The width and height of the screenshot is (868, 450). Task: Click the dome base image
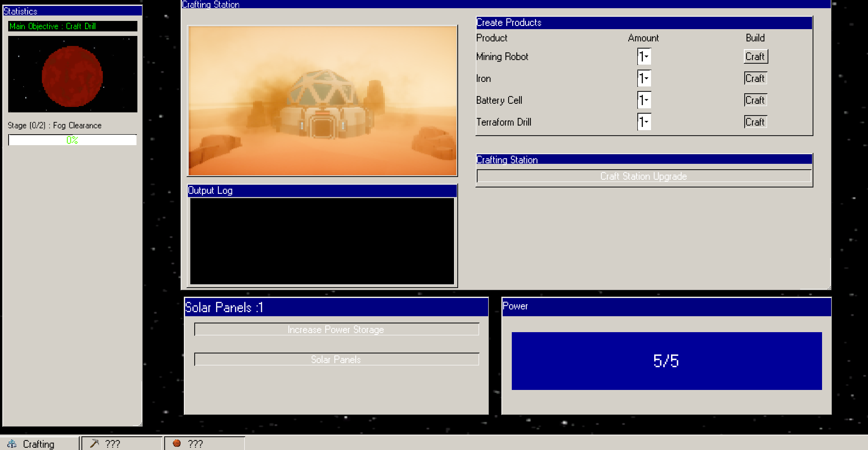point(323,101)
